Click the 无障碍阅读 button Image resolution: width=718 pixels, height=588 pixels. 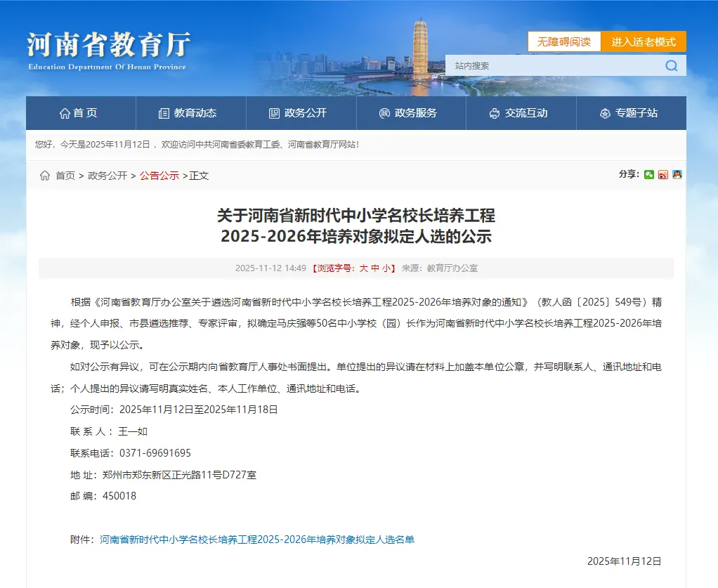(563, 41)
